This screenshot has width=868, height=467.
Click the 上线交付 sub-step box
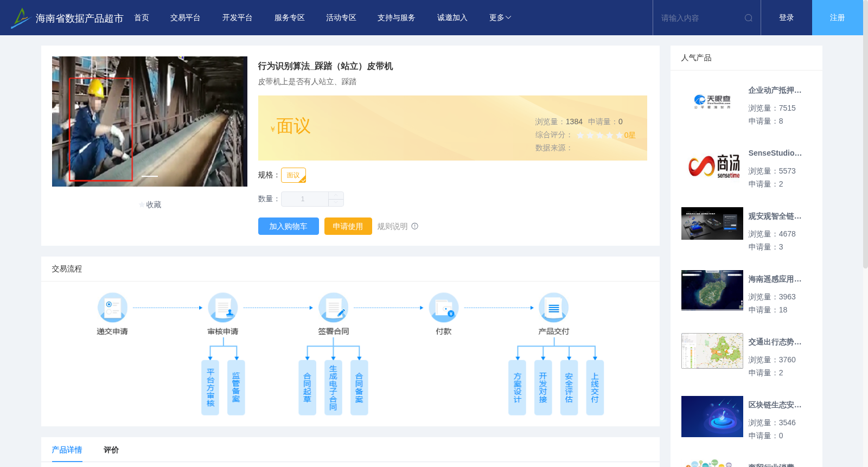pyautogui.click(x=595, y=388)
